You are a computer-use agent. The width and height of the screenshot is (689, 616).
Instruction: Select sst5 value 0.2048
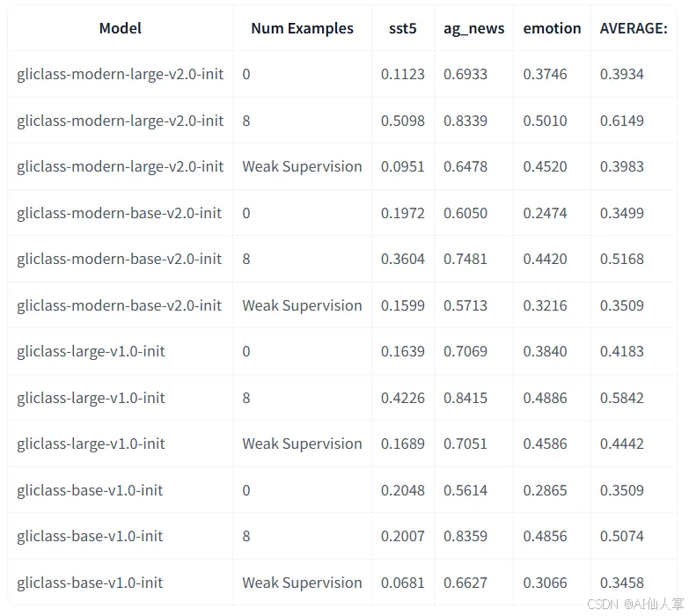(402, 490)
